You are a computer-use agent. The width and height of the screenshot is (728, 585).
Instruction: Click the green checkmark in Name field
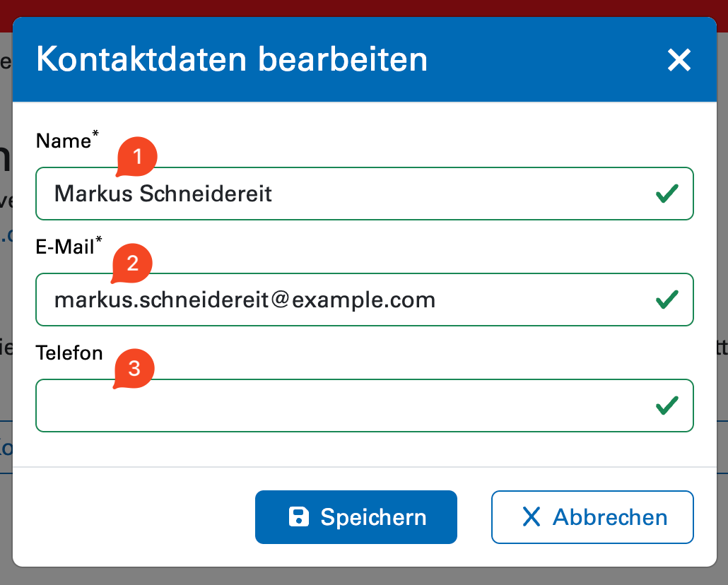(667, 194)
